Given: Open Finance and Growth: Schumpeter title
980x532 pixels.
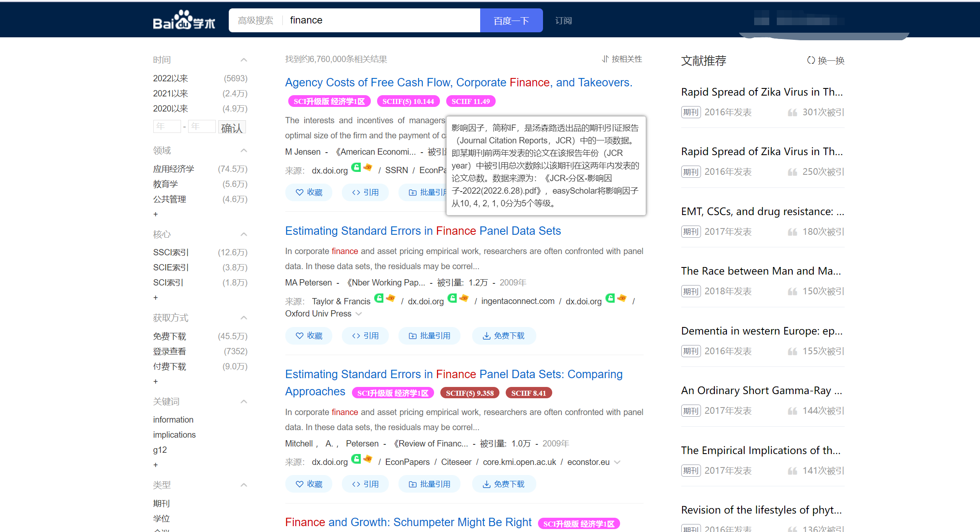Looking at the screenshot, I should coord(408,522).
